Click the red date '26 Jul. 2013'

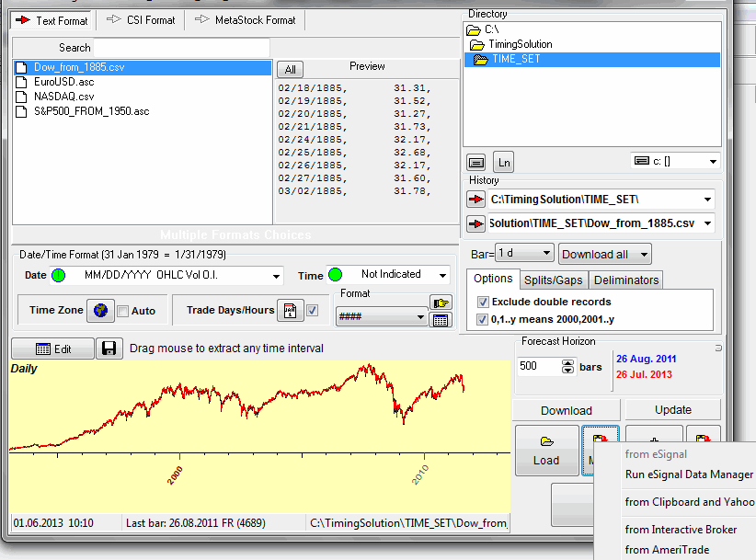[x=644, y=374]
